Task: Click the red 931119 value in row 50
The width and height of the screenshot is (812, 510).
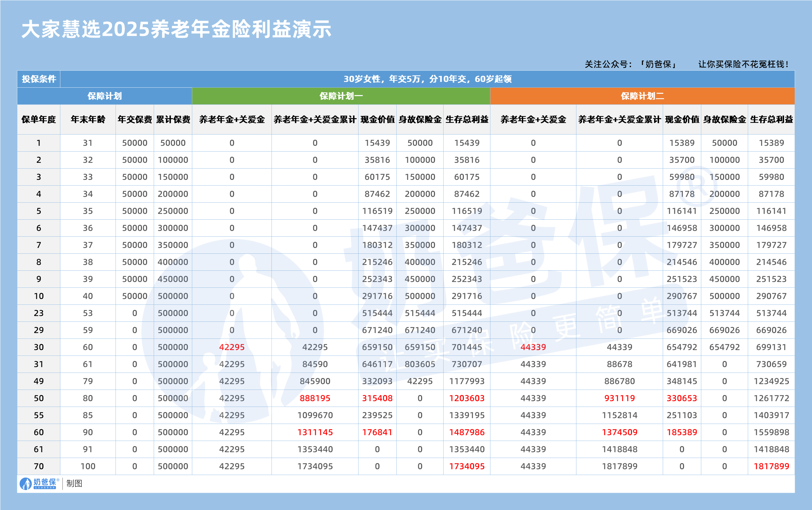Action: [619, 398]
